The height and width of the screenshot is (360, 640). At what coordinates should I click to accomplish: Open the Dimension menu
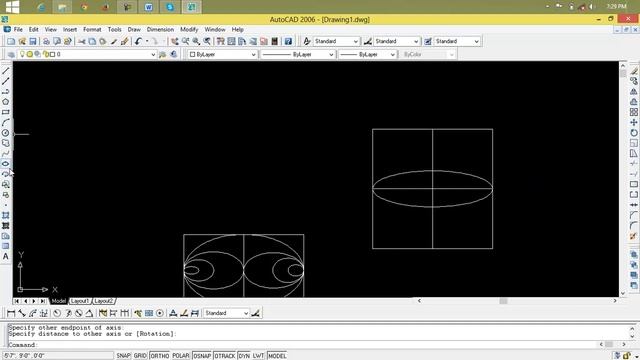coord(160,29)
